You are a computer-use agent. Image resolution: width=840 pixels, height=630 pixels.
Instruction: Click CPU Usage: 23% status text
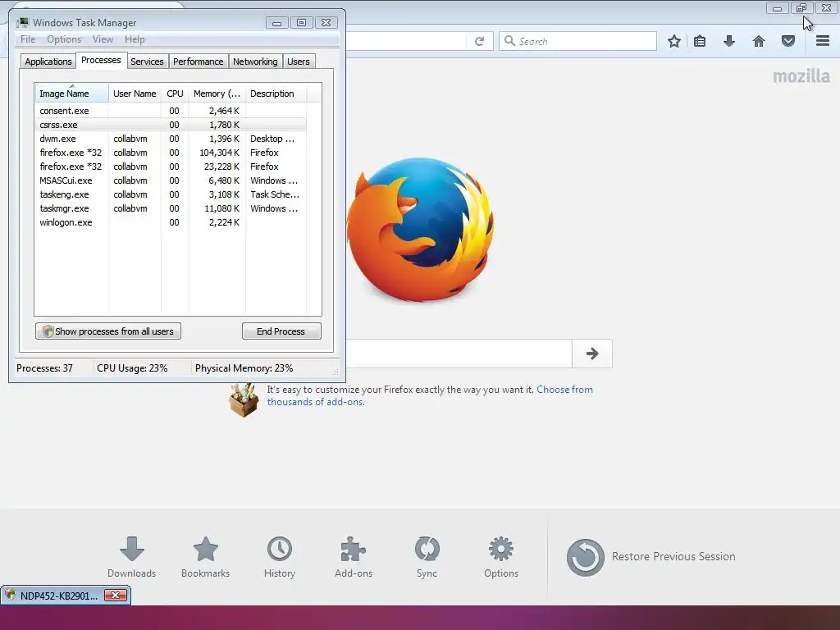point(132,368)
